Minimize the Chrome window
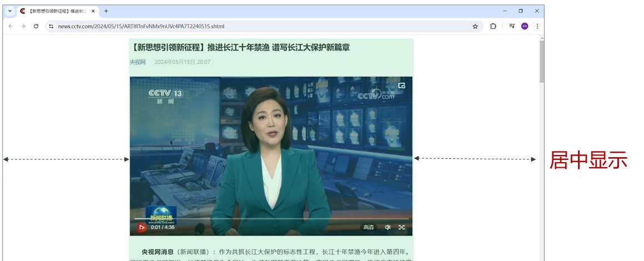 505,11
